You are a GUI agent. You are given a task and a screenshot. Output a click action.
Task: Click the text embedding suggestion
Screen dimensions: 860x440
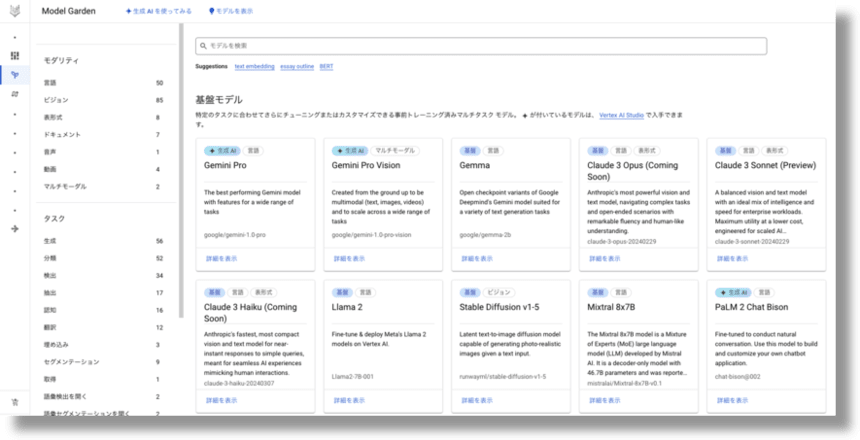pos(254,66)
